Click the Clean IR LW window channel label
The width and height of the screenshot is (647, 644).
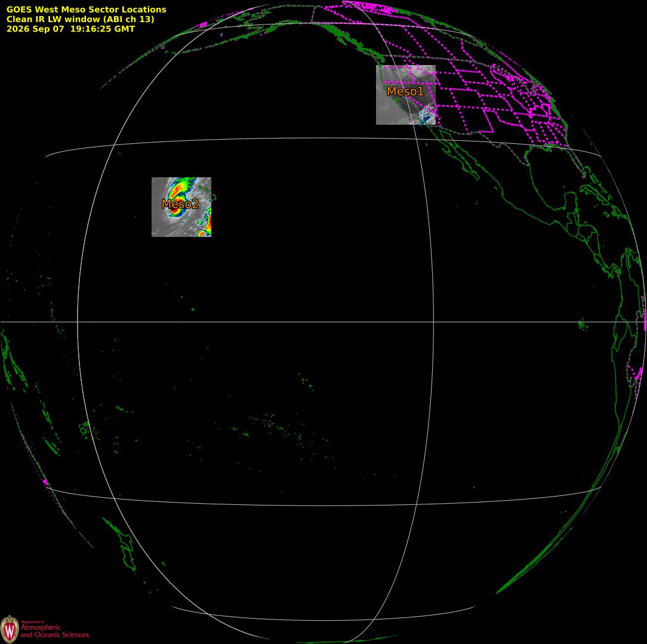pyautogui.click(x=80, y=19)
